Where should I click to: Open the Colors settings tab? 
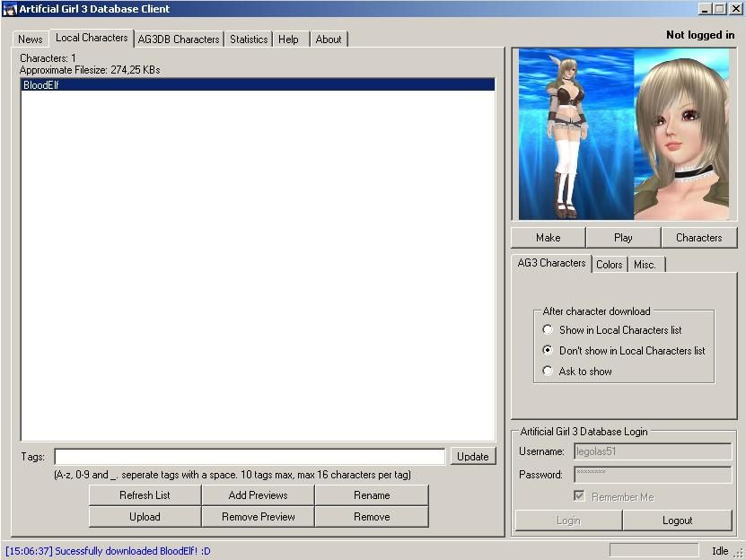tap(609, 265)
